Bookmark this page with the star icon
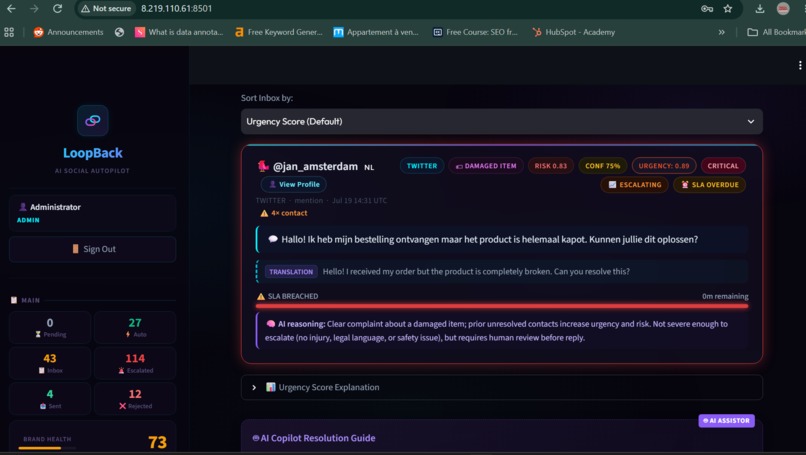The width and height of the screenshot is (806, 455). pyautogui.click(x=727, y=9)
